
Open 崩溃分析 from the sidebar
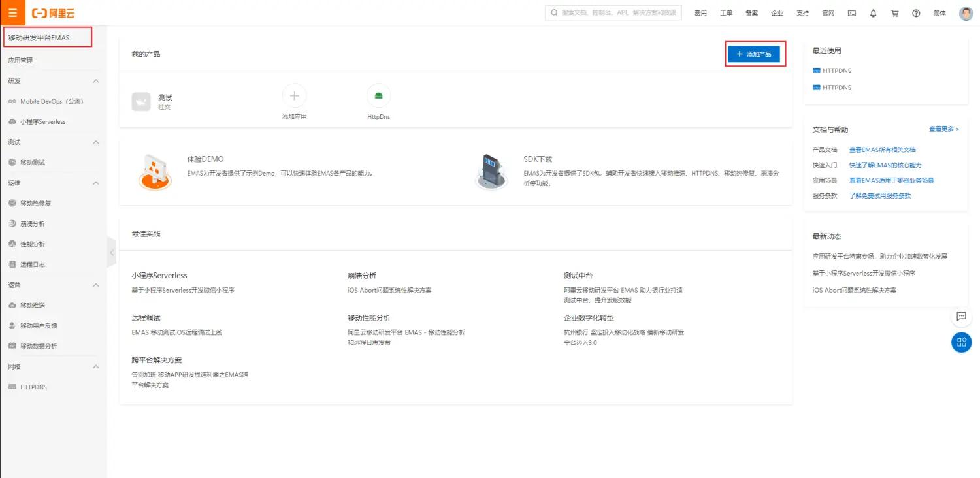click(x=33, y=223)
